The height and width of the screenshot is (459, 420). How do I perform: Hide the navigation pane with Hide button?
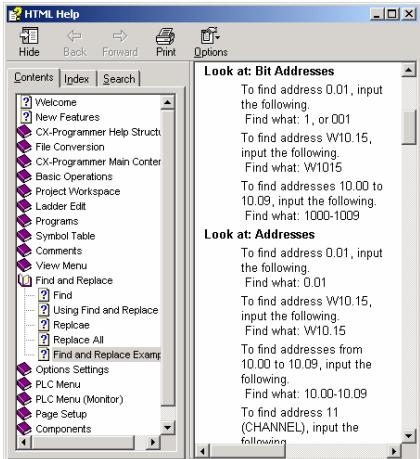click(x=29, y=42)
